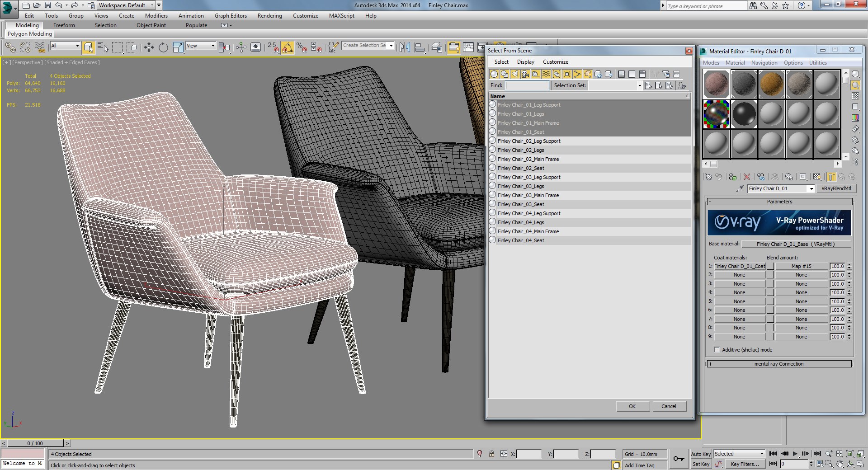Toggle the Angle Snap tool
This screenshot has height=470, width=868.
coord(288,47)
